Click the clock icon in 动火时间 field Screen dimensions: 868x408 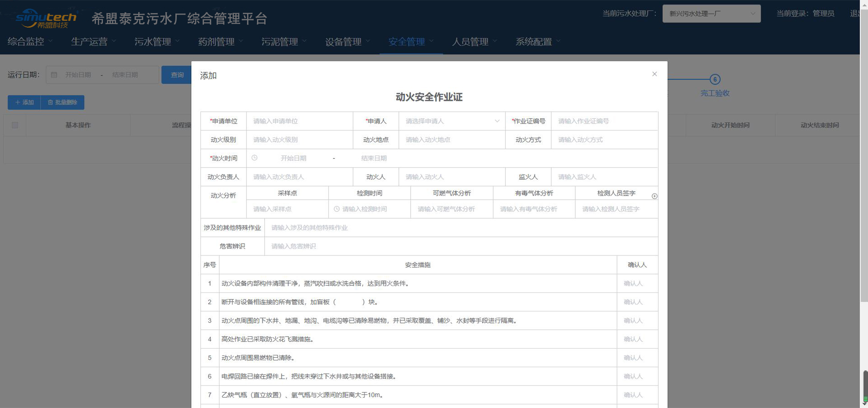(255, 158)
